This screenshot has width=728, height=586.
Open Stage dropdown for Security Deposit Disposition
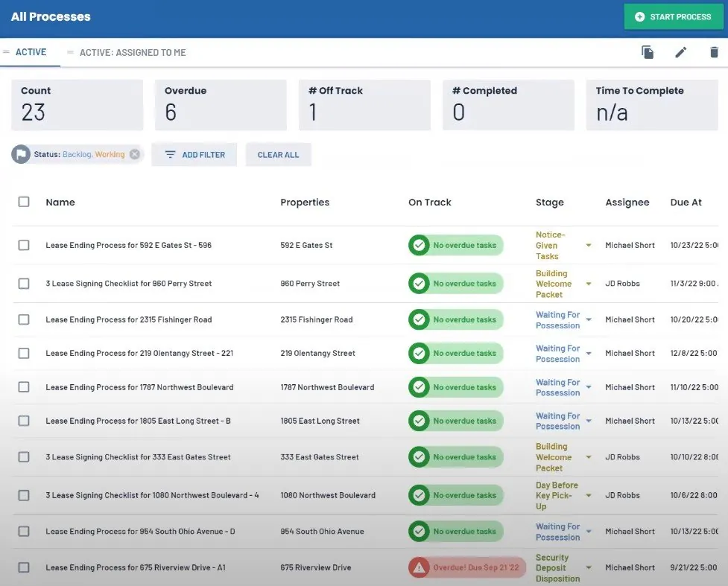tap(588, 568)
